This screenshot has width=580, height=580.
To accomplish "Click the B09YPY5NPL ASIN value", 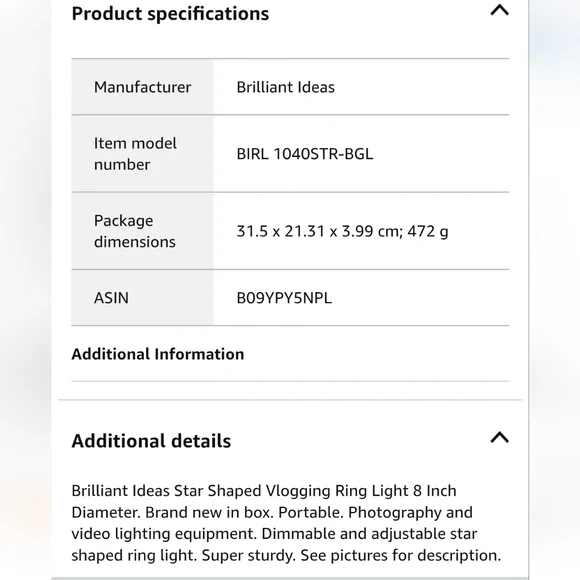I will (x=284, y=298).
